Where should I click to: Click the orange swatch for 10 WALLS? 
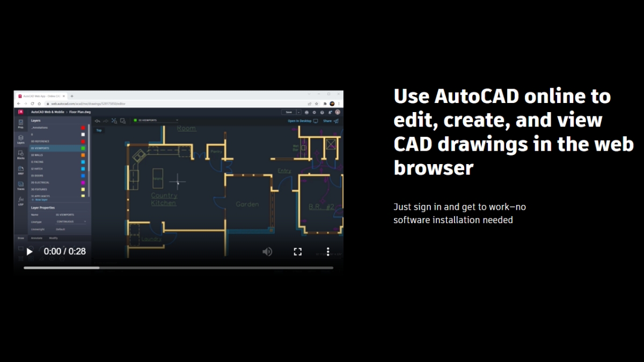83,155
